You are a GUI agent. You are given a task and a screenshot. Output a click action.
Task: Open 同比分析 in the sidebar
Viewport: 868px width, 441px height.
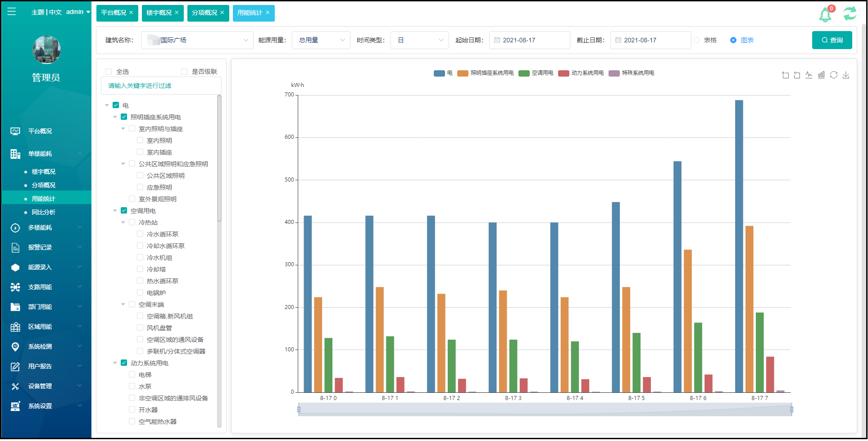[x=44, y=212]
